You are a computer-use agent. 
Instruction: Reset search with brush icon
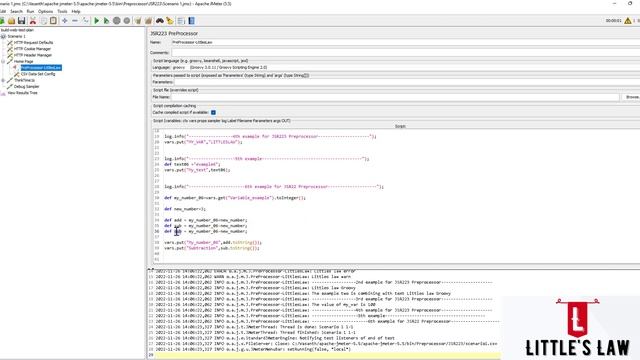coord(170,21)
